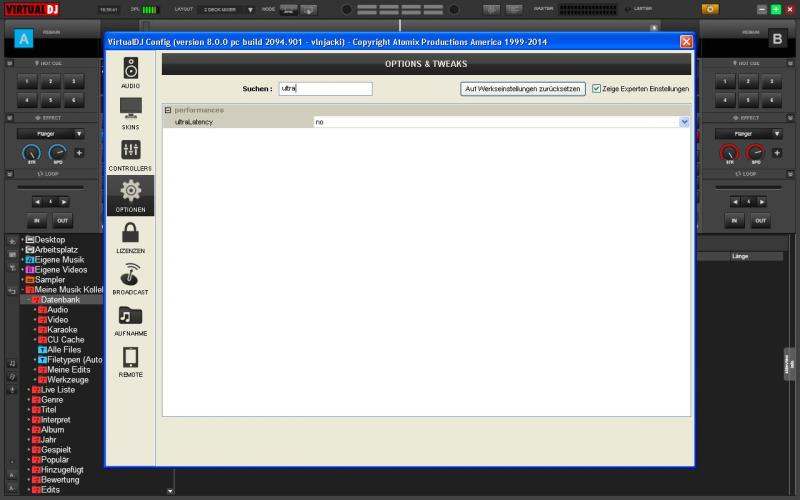This screenshot has width=800, height=500.
Task: Select Gespielt filter folder
Action: 56,450
